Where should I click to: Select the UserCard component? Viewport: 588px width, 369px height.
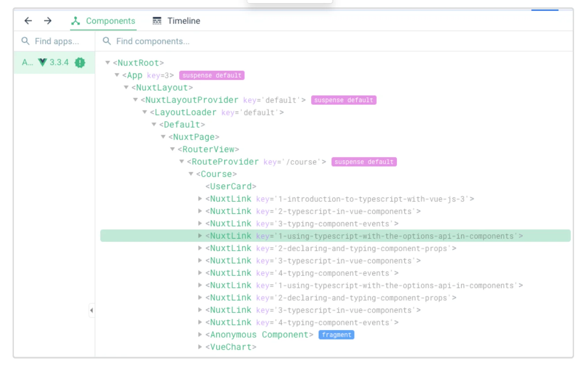[231, 187]
